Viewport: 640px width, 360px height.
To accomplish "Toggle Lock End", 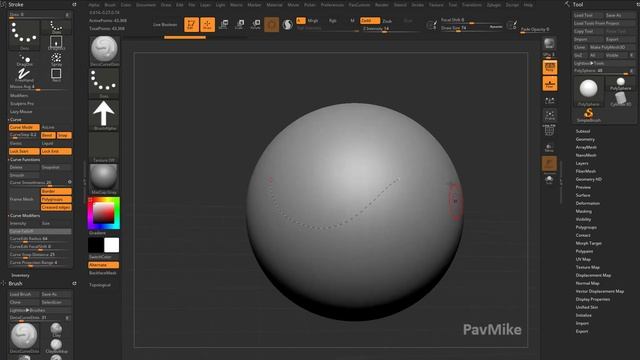I will click(56, 151).
